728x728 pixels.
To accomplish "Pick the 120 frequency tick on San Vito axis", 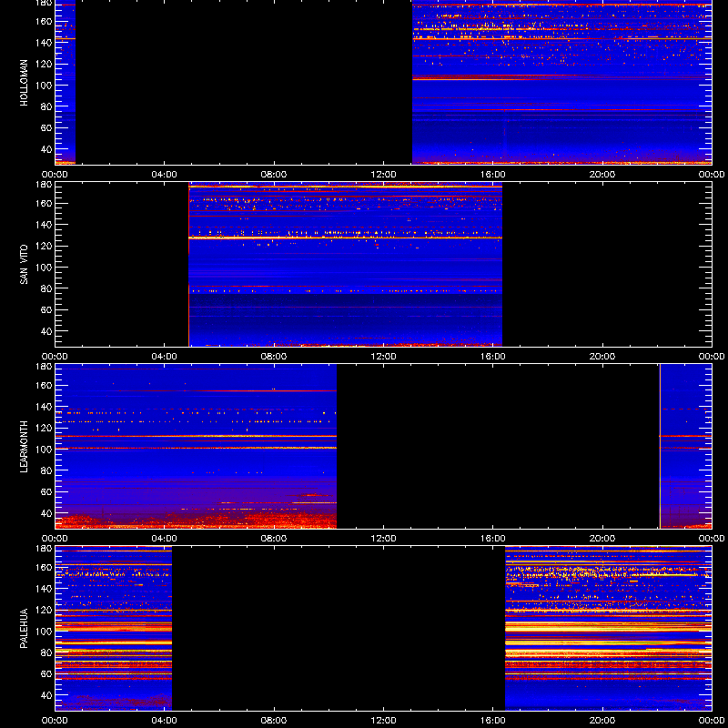I will 45,246.
